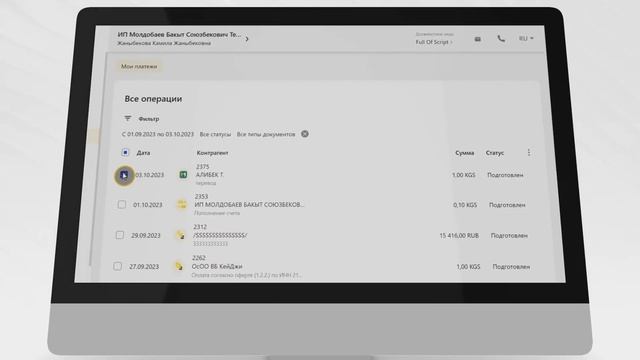Viewport: 640px width, 360px height.
Task: Click user name Жаныбекова Камила Жаныбековна
Action: click(164, 43)
